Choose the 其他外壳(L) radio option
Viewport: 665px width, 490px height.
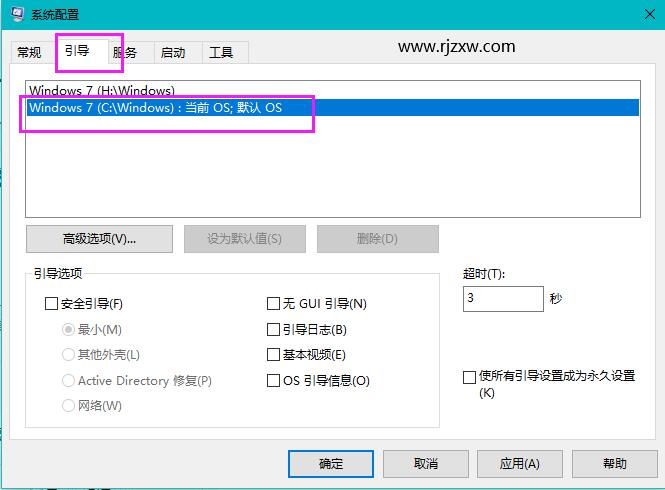coord(68,355)
